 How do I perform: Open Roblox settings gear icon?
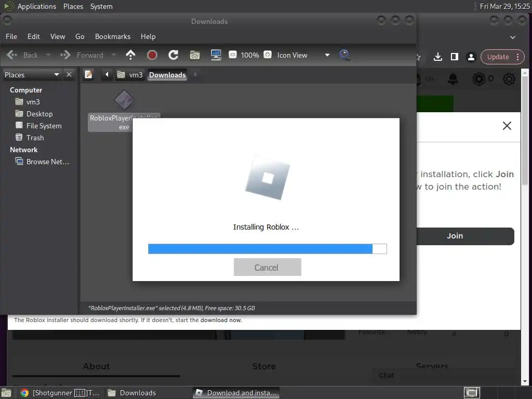pyautogui.click(x=509, y=79)
